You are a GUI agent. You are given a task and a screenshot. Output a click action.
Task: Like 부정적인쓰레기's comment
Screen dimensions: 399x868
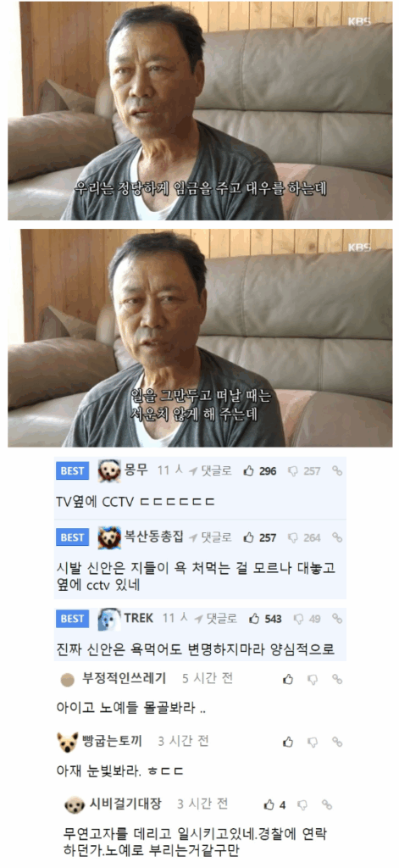tap(288, 679)
